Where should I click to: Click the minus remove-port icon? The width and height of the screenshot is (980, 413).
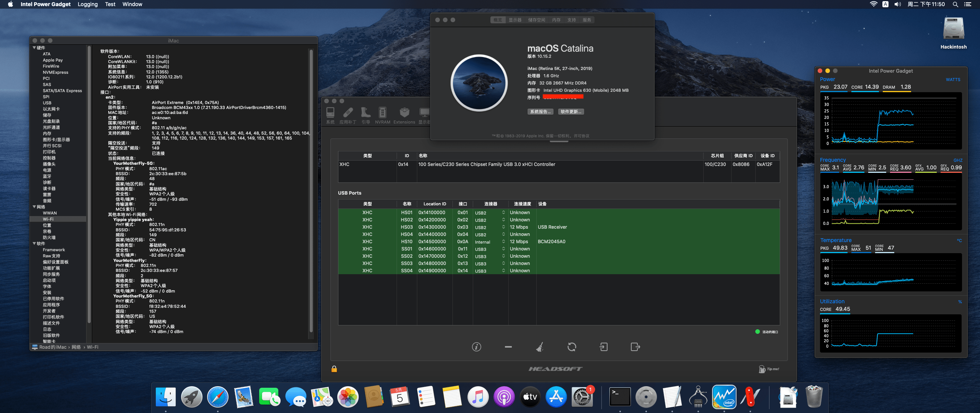[x=508, y=347]
